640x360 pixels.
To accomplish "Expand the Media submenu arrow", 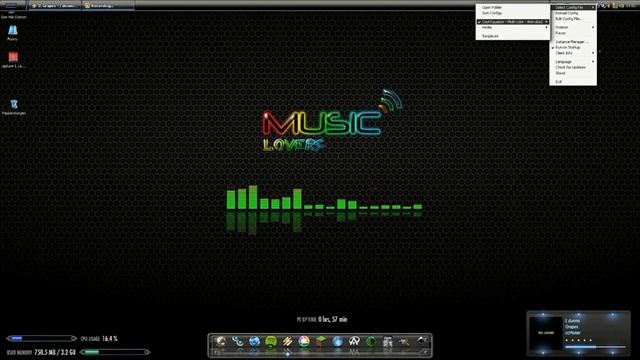I will [x=547, y=27].
